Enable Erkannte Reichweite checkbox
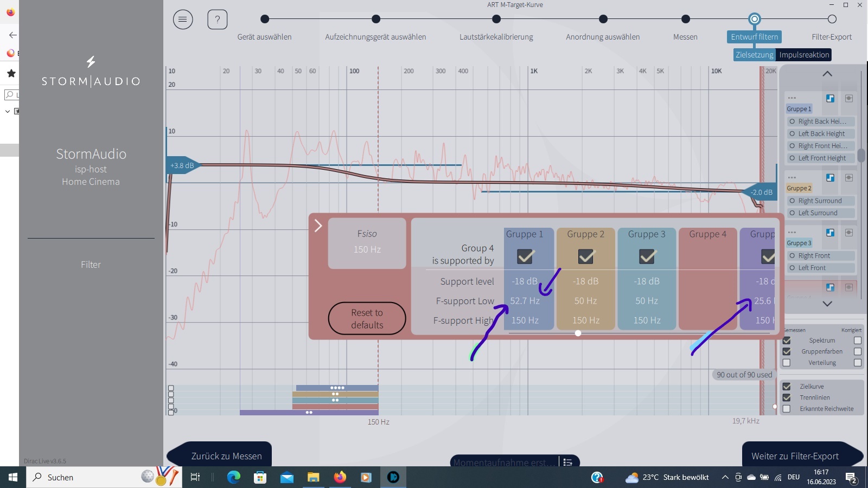This screenshot has width=868, height=488. (x=787, y=409)
